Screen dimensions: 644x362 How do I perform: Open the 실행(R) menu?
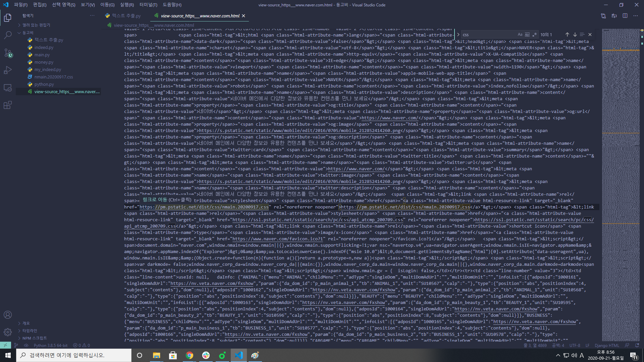(127, 5)
